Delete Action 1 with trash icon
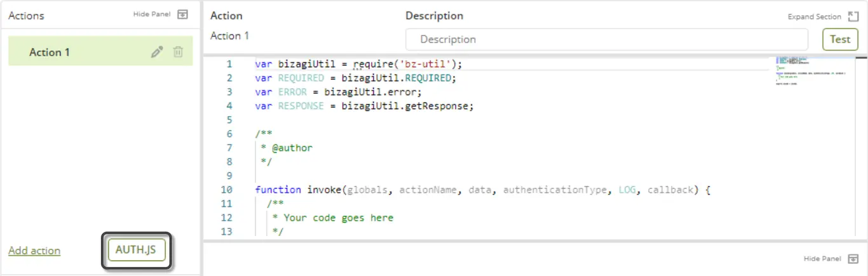The width and height of the screenshot is (868, 276). click(x=178, y=53)
